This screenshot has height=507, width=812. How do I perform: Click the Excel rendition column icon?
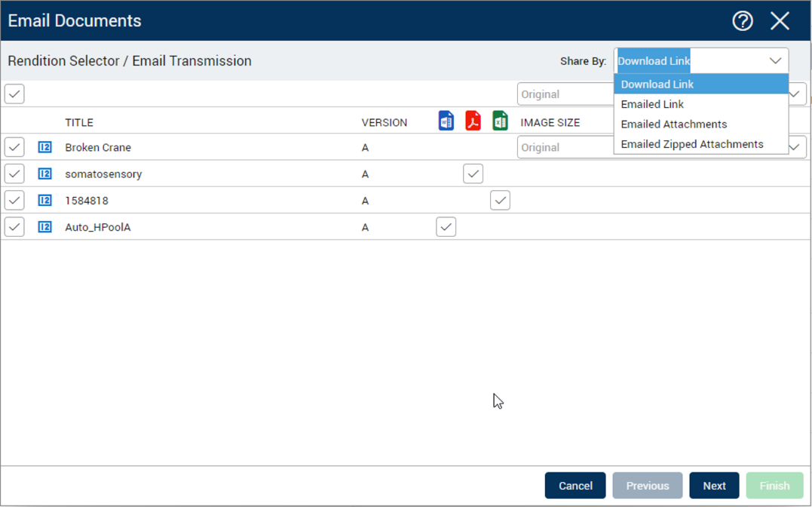(x=500, y=121)
